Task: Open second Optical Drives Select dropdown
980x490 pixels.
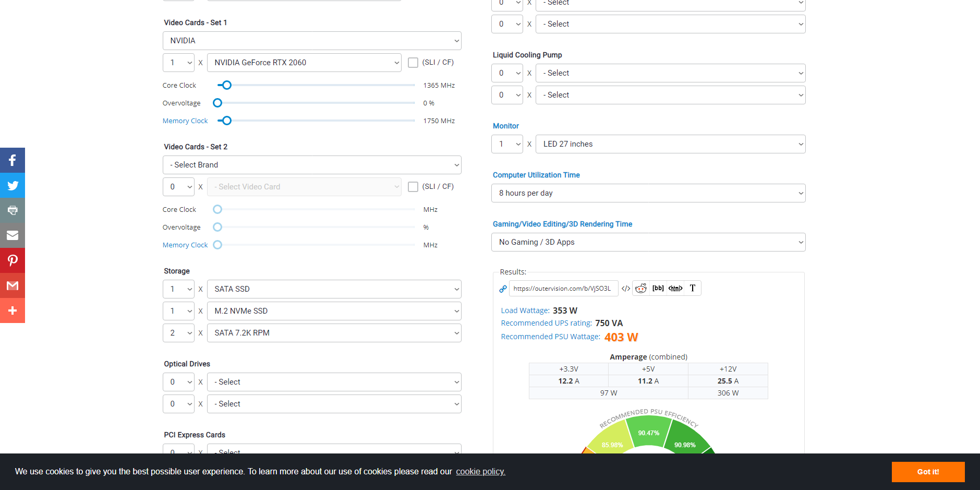Action: [334, 404]
